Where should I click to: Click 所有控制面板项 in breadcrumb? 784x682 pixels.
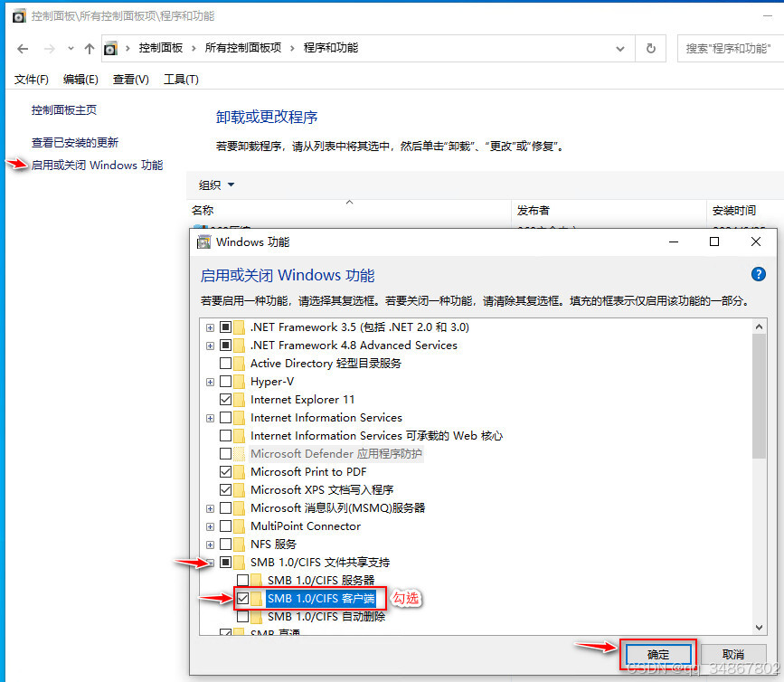pyautogui.click(x=243, y=48)
